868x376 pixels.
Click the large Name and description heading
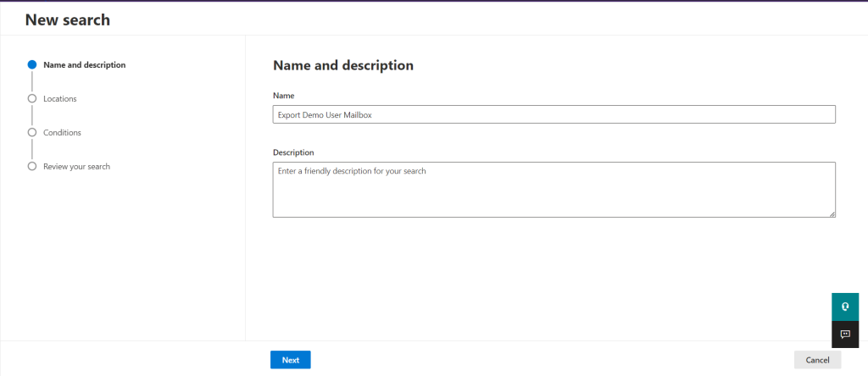pos(343,65)
